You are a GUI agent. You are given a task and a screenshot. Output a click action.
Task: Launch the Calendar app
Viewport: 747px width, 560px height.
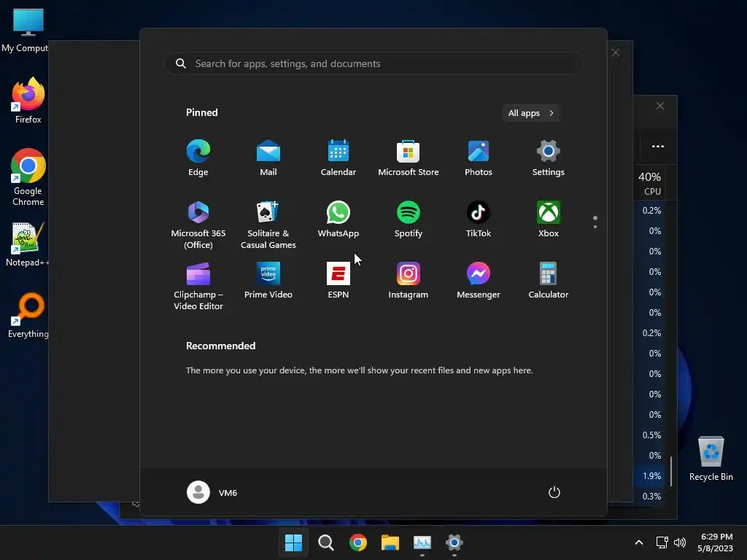(x=338, y=158)
